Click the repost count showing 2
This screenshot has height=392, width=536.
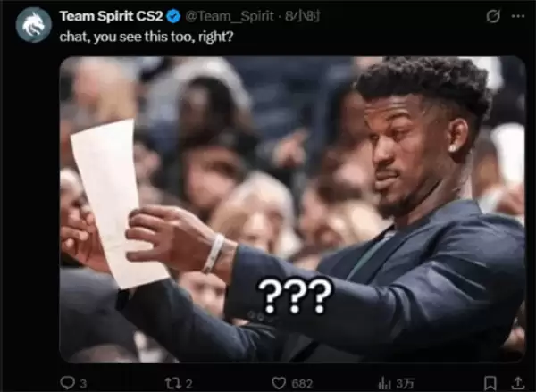tap(189, 384)
